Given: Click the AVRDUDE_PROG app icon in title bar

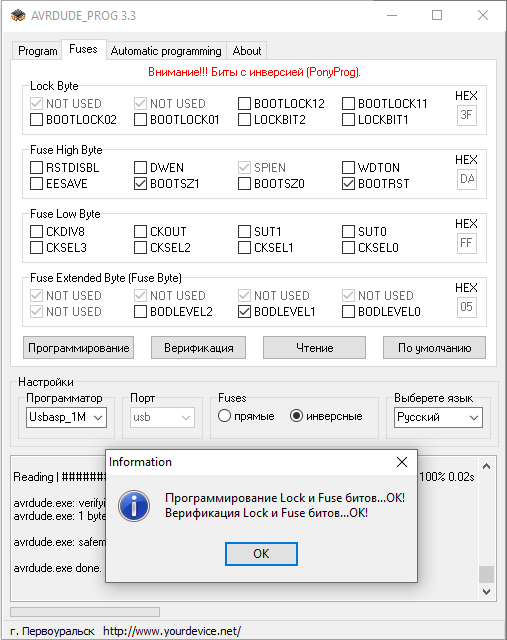Looking at the screenshot, I should point(18,16).
